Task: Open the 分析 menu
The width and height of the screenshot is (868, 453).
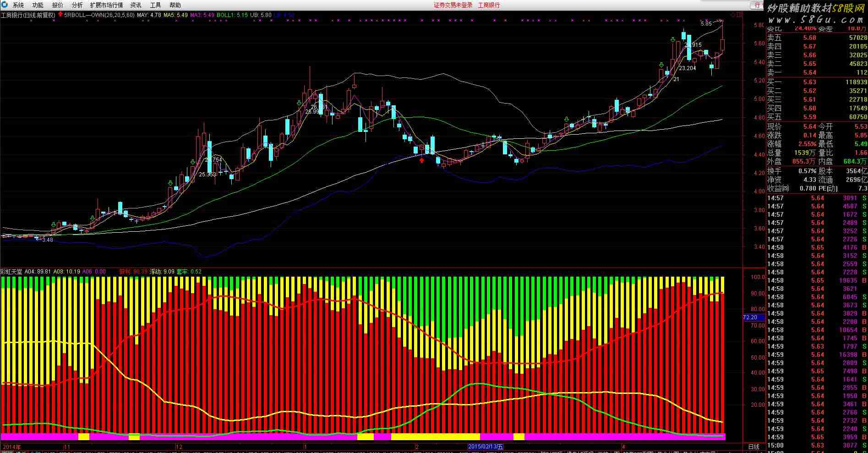Action: [x=77, y=5]
